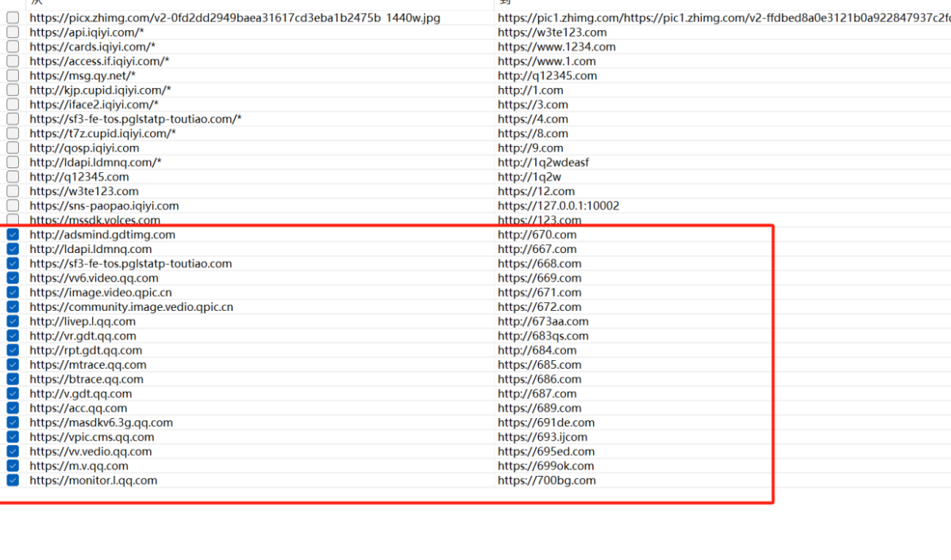Untick the https://acc.qq.com row checkbox

(x=13, y=408)
